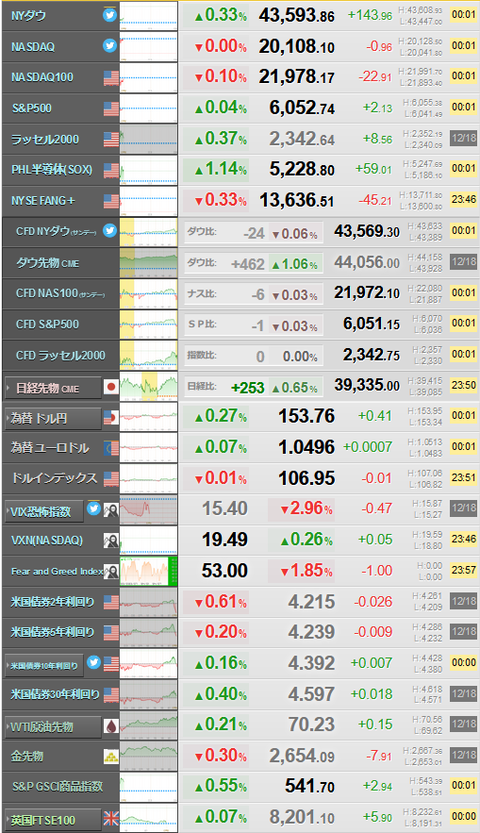
Task: Open the NYダウ mini chart
Action: (x=149, y=16)
